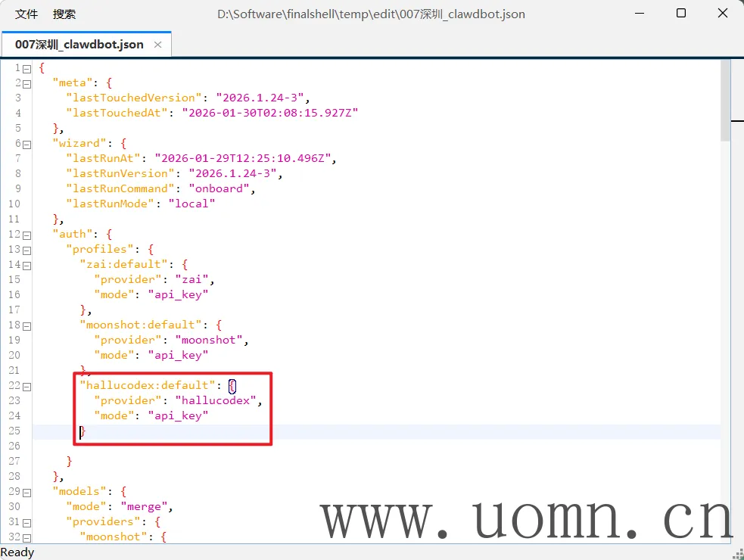Fold the "profiles" block on line 13
The image size is (744, 560).
coord(27,250)
